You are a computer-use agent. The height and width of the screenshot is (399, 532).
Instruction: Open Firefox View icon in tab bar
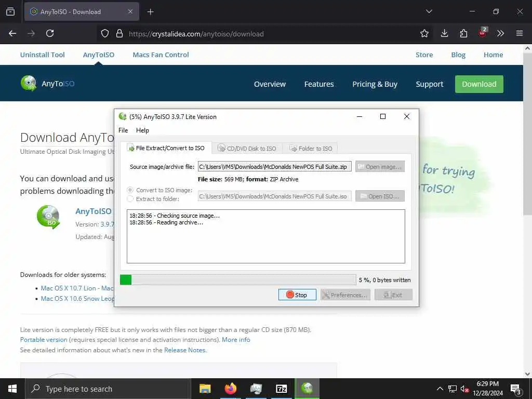[10, 11]
